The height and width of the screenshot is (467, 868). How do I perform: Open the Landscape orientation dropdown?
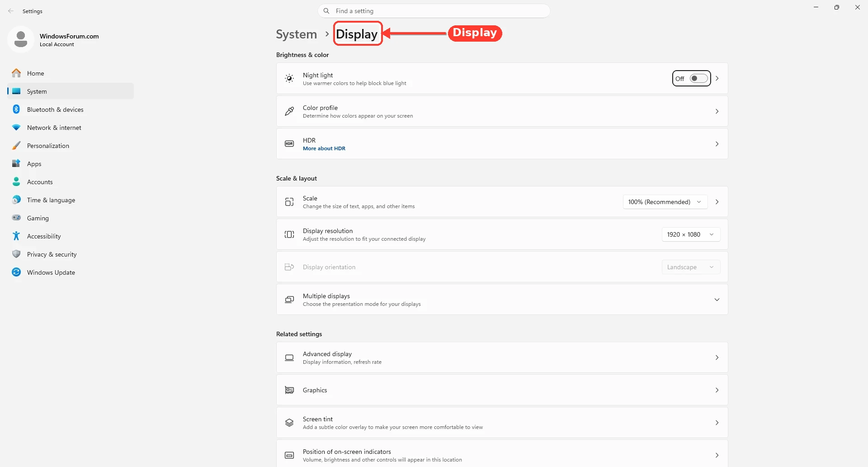(x=691, y=267)
